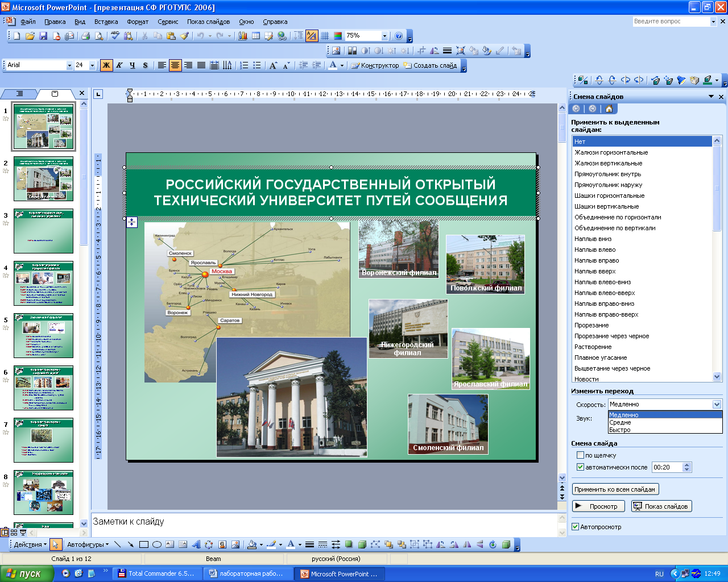The width and height of the screenshot is (728, 582).
Task: Toggle grid display in toolbar
Action: (x=325, y=36)
